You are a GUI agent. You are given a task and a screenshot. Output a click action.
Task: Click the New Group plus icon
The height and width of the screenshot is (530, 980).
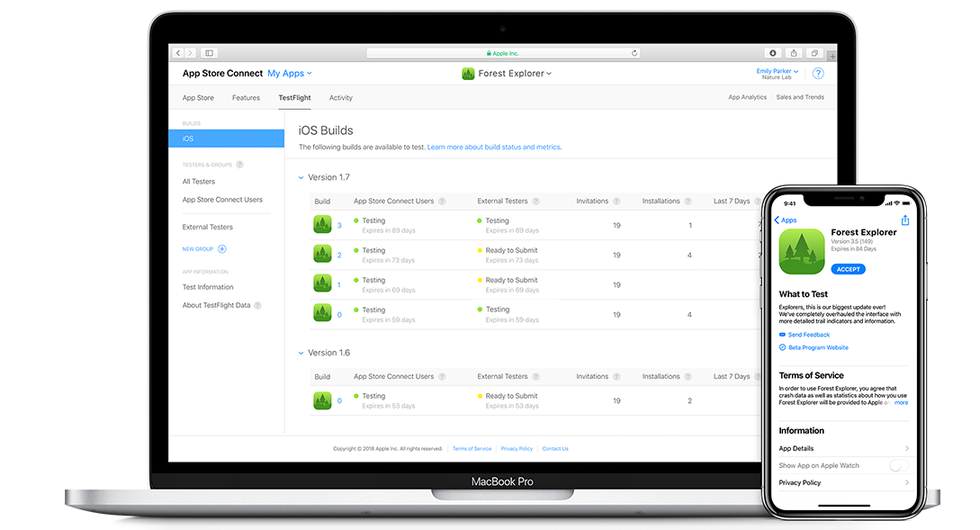pos(222,249)
